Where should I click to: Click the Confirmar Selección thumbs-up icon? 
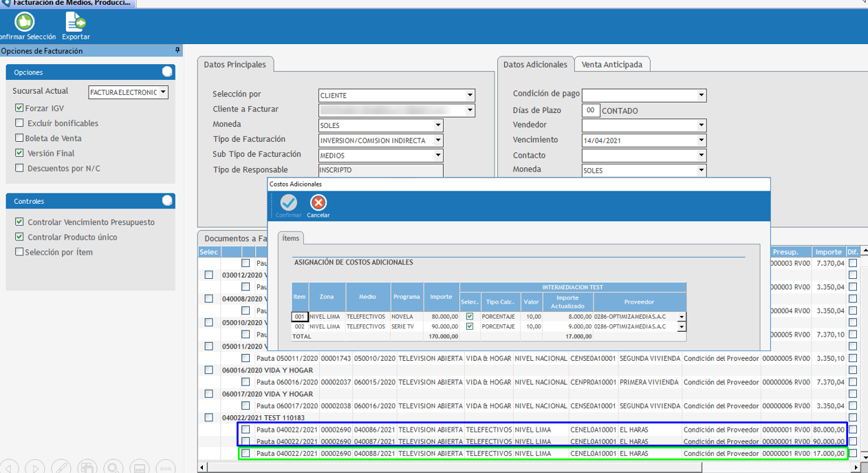click(x=25, y=23)
